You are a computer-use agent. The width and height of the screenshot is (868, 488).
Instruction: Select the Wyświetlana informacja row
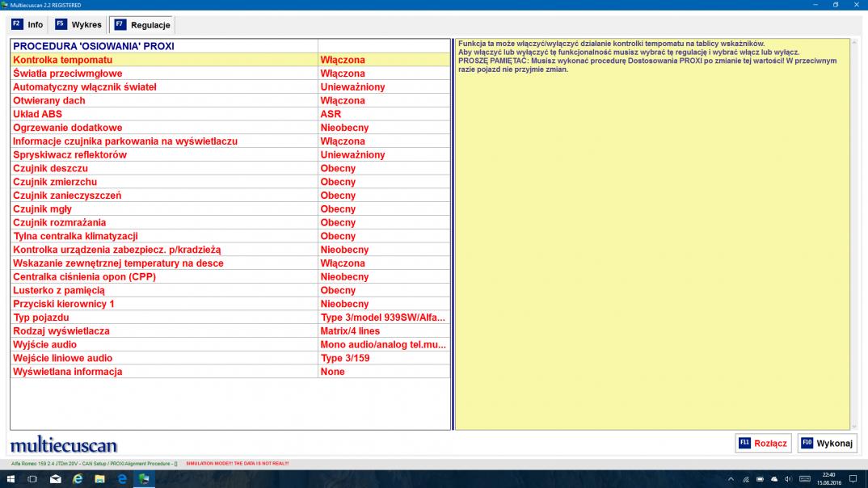230,372
